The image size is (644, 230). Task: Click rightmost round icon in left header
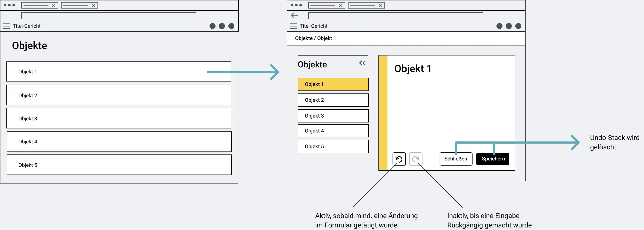coord(231,26)
